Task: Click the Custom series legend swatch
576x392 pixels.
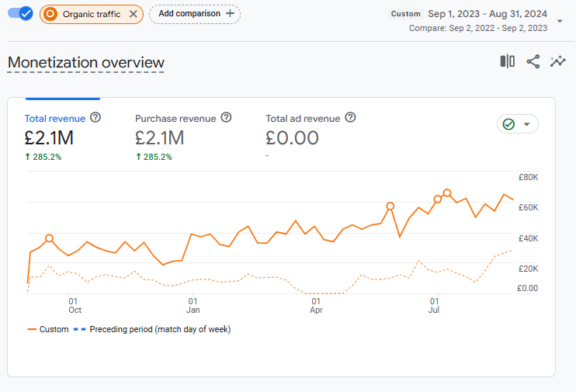Action: tap(32, 329)
